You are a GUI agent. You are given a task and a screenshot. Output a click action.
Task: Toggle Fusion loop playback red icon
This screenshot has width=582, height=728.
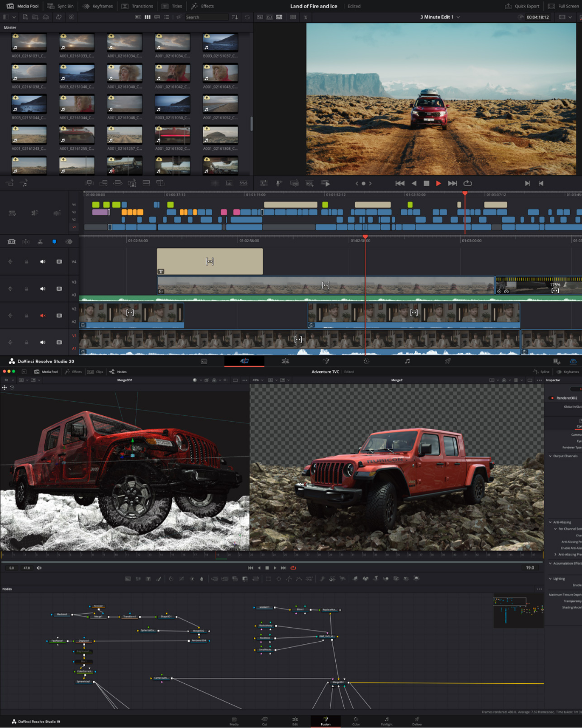pos(293,568)
